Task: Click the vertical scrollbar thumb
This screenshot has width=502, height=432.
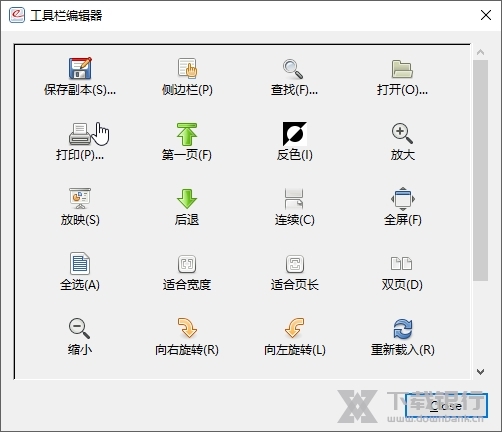Action: 480,170
